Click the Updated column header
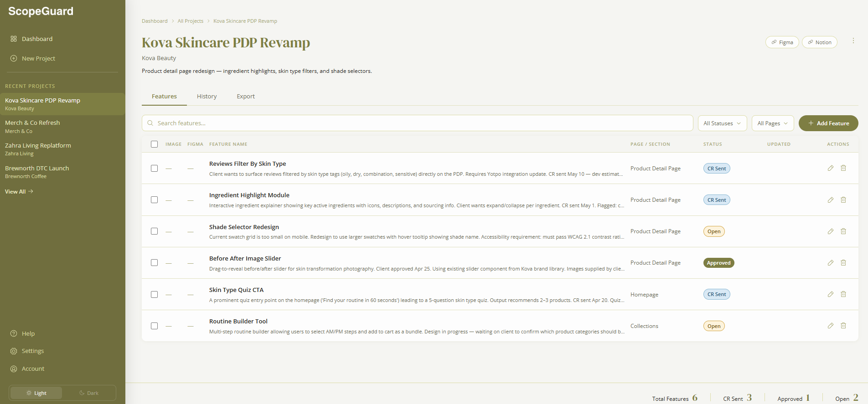The width and height of the screenshot is (868, 404). [x=779, y=144]
